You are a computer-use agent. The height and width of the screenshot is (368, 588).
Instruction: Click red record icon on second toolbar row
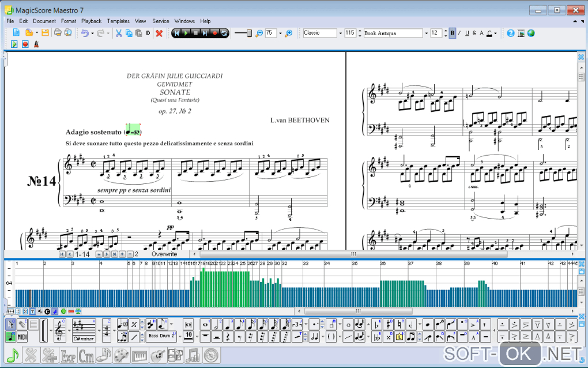(x=25, y=44)
